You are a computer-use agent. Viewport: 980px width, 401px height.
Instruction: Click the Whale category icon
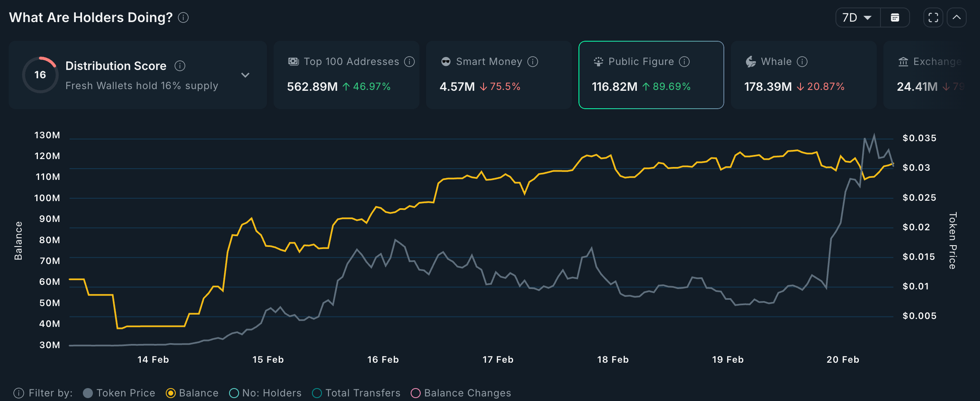(x=750, y=61)
